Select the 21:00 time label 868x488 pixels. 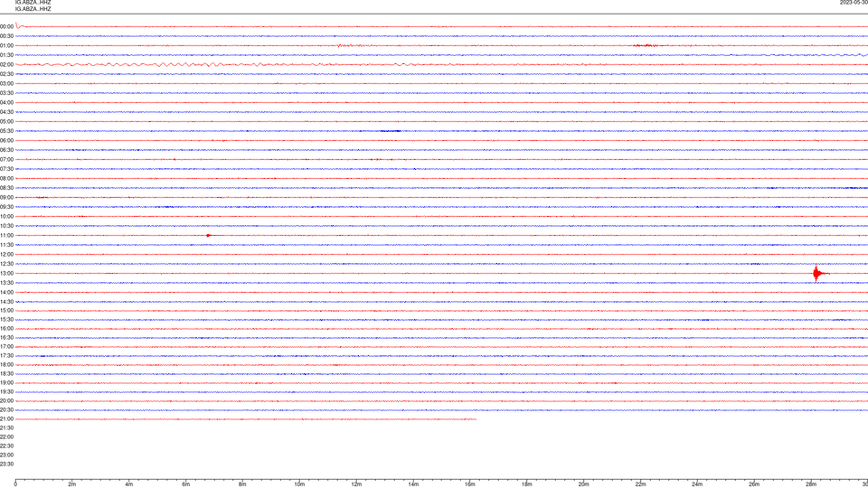[6, 419]
